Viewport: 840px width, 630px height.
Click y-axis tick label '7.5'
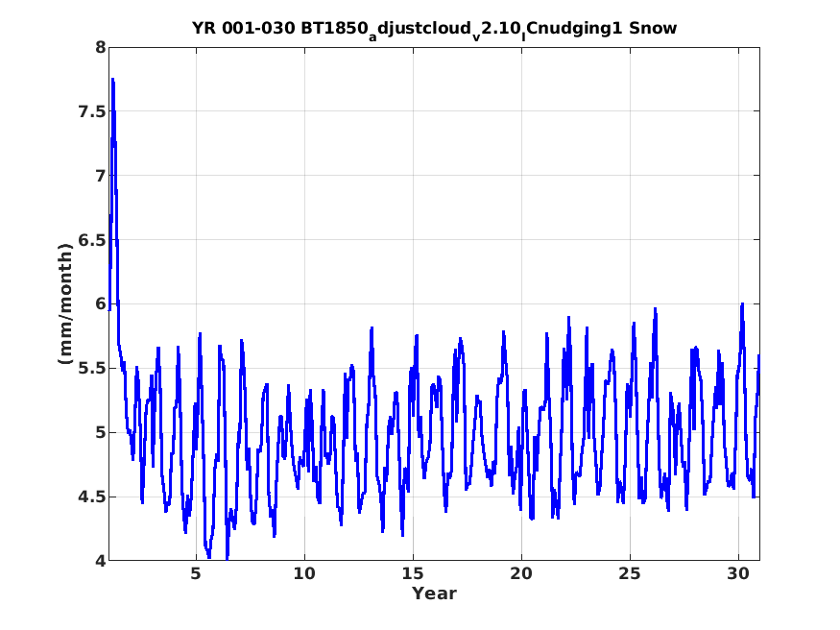click(92, 111)
